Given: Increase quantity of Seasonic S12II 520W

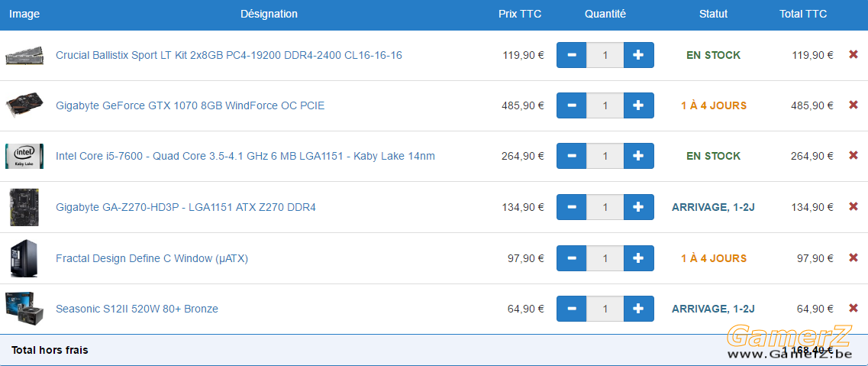Looking at the screenshot, I should (638, 309).
